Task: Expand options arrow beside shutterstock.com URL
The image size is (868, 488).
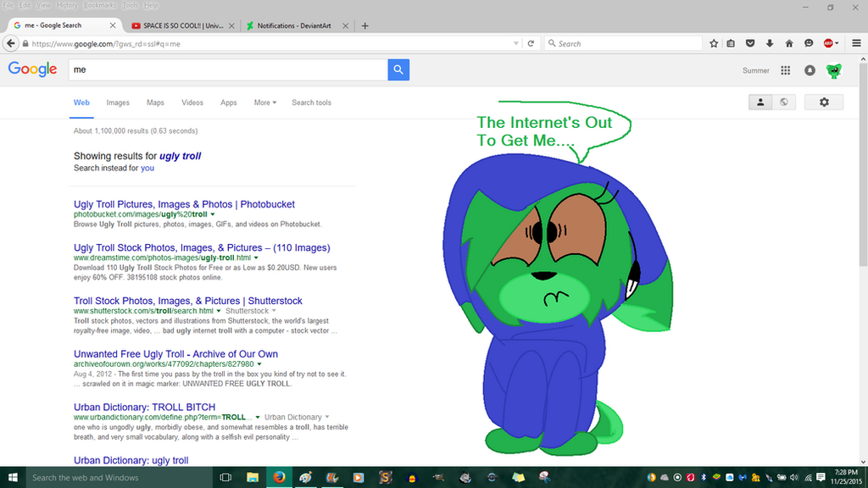Action: [x=219, y=311]
